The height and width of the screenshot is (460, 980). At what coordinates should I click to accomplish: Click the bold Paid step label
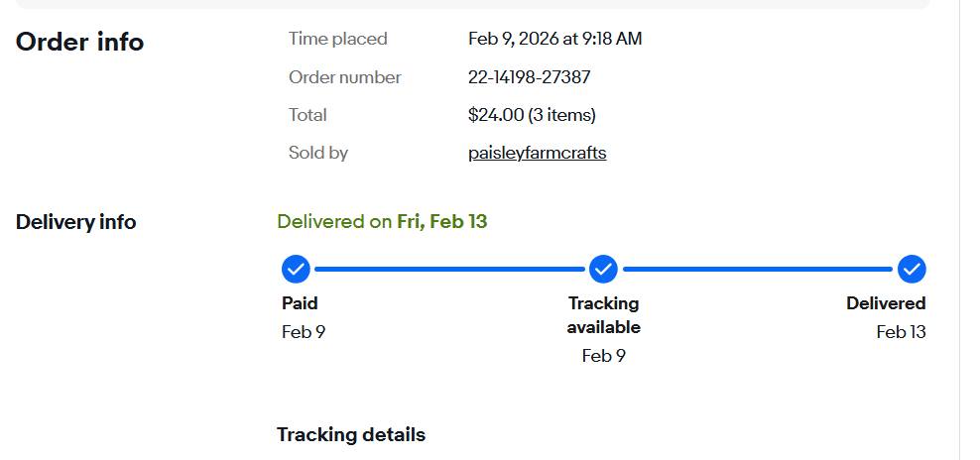(x=300, y=303)
